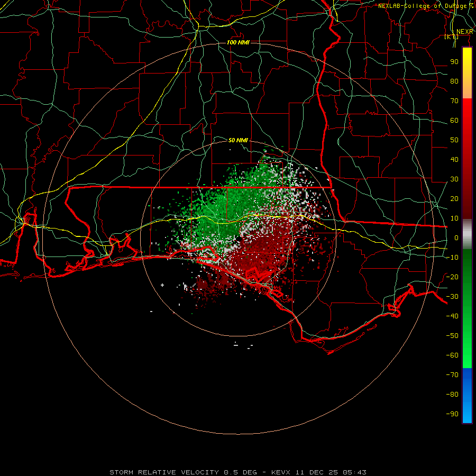Viewport: 476px width, 476px height.
Task: Pick the gray zero-velocity color bar segment
Action: coord(467,234)
